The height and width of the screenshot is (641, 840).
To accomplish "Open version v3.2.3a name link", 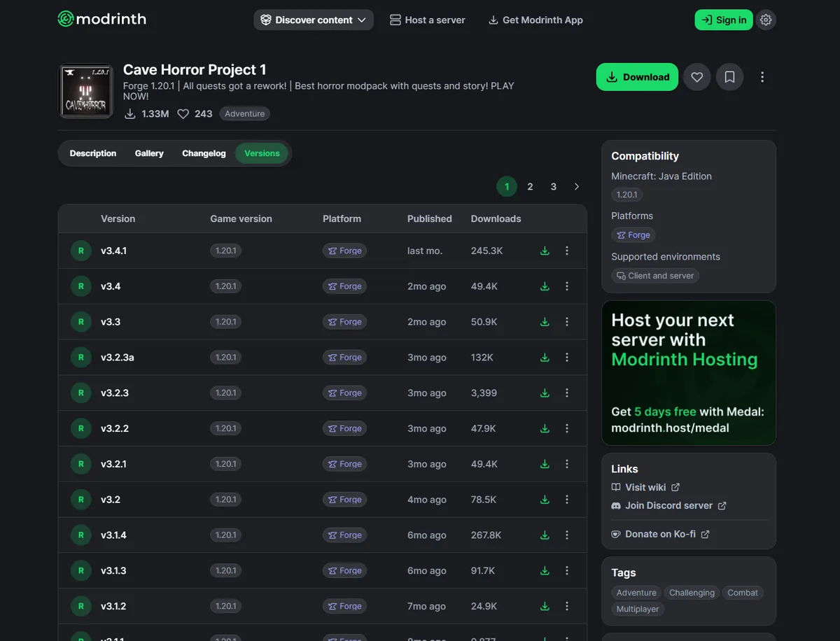I will tap(118, 357).
